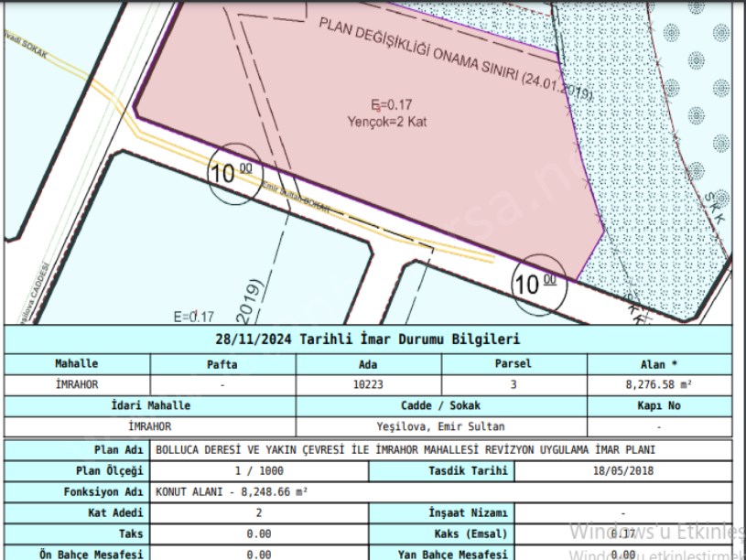Click the 'KONUT ALANI - 8,248.66 m²' function cell
The height and width of the screenshot is (560, 746).
click(232, 492)
